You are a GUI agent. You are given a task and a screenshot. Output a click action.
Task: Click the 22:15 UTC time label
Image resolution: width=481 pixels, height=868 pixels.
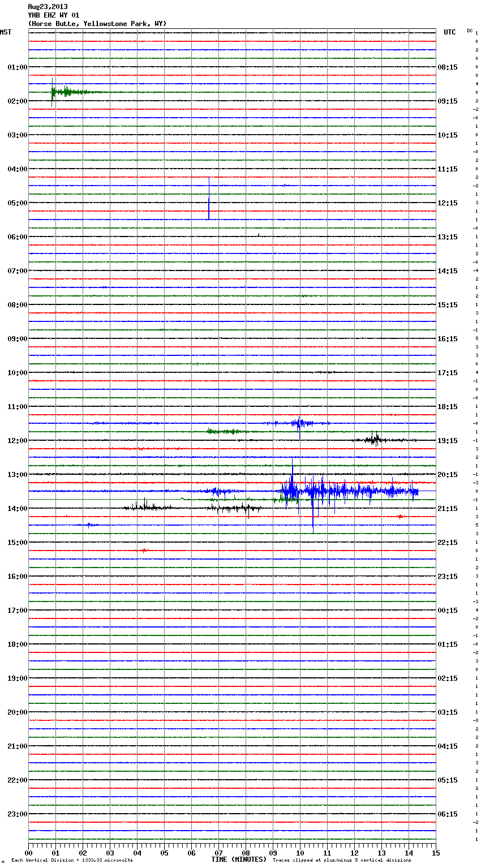[448, 543]
